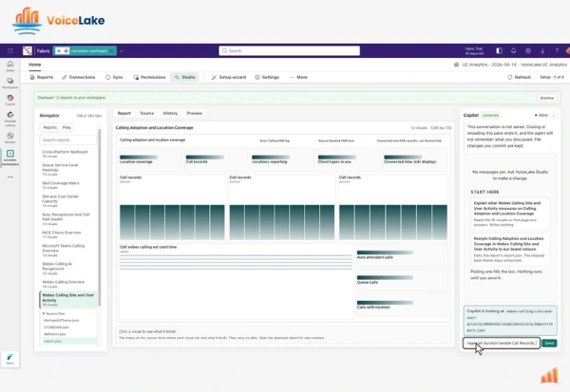
Task: Dismiss the deployed reports banner
Action: [547, 98]
